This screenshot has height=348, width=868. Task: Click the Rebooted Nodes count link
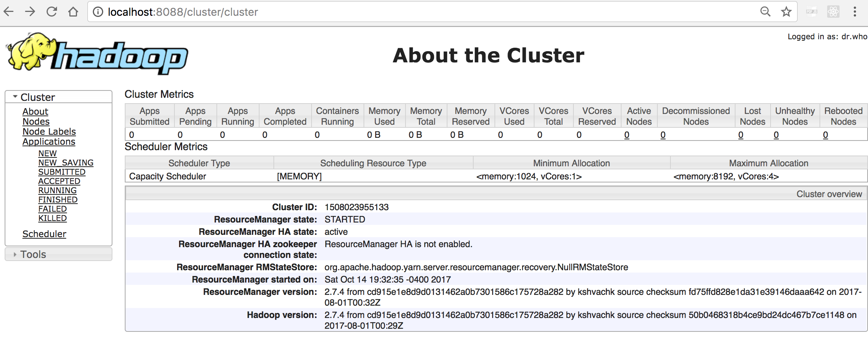click(x=826, y=135)
